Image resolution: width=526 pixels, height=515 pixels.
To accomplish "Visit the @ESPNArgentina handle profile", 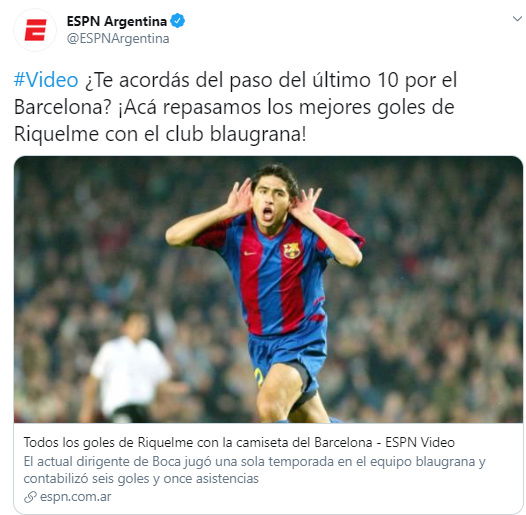I will [118, 39].
